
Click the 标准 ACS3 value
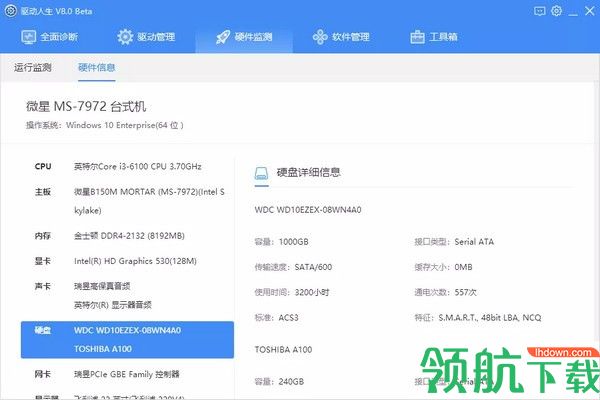[289, 318]
